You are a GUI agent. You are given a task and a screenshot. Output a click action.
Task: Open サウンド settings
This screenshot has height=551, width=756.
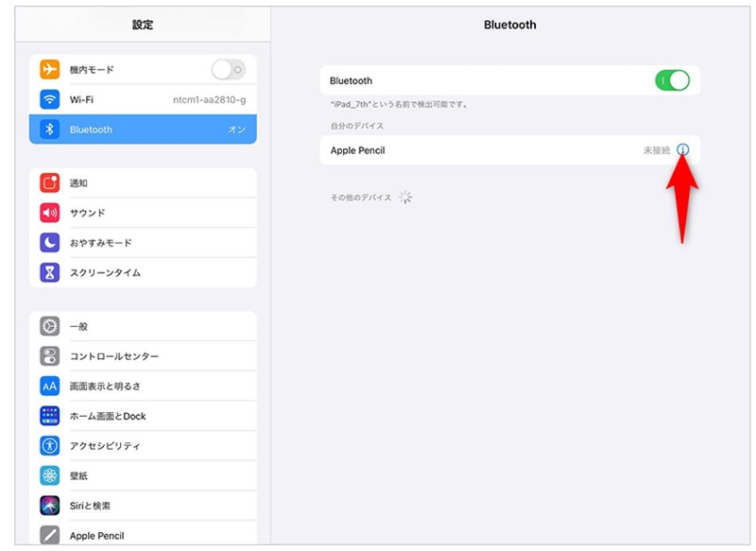pos(143,213)
